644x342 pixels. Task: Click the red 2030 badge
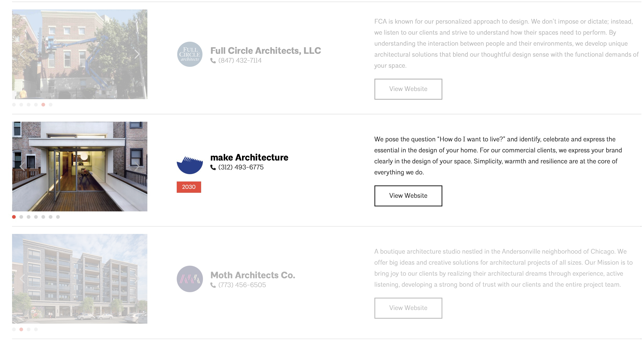click(x=189, y=187)
